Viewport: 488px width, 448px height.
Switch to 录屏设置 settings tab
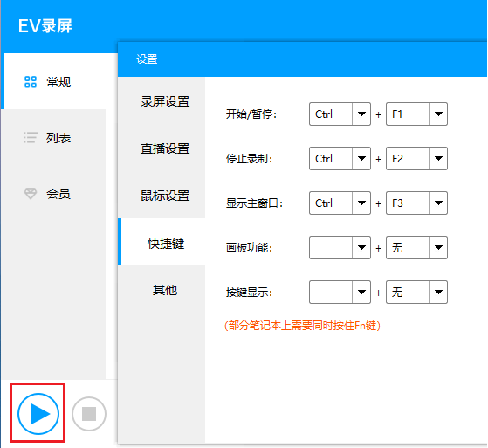(162, 101)
